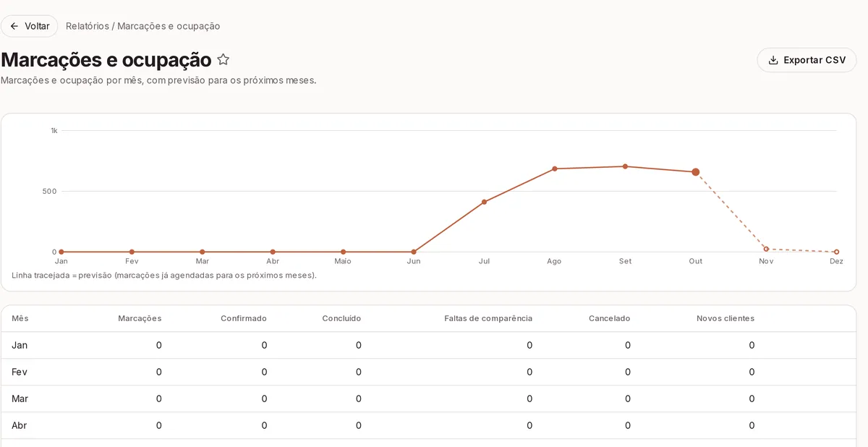Click the Concluído value in the Mar row
868x447 pixels.
point(359,399)
